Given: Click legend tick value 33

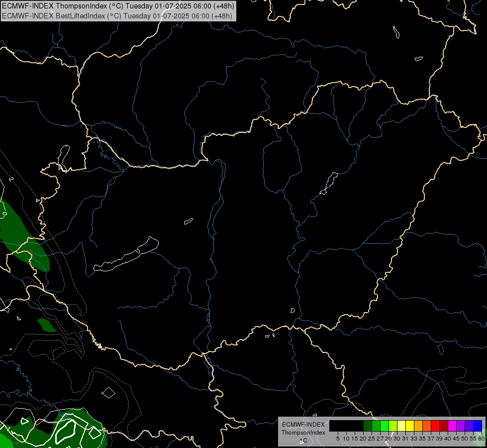Looking at the screenshot, I should click(414, 439).
